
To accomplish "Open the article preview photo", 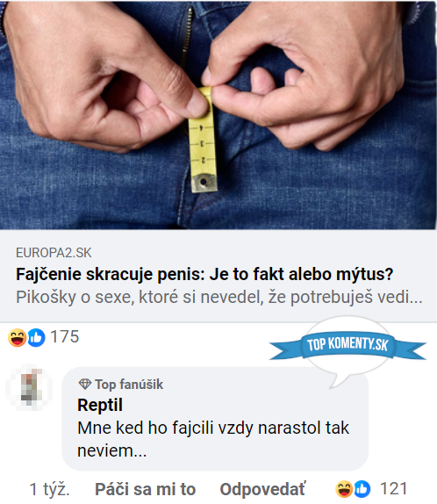I will point(218,115).
